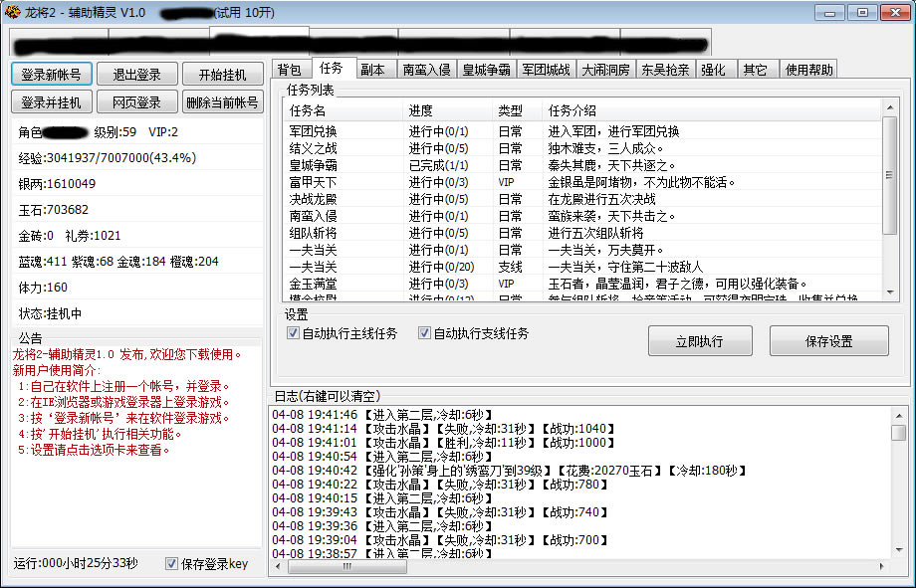Select the 组队斩将 task row
The width and height of the screenshot is (916, 588).
(582, 233)
